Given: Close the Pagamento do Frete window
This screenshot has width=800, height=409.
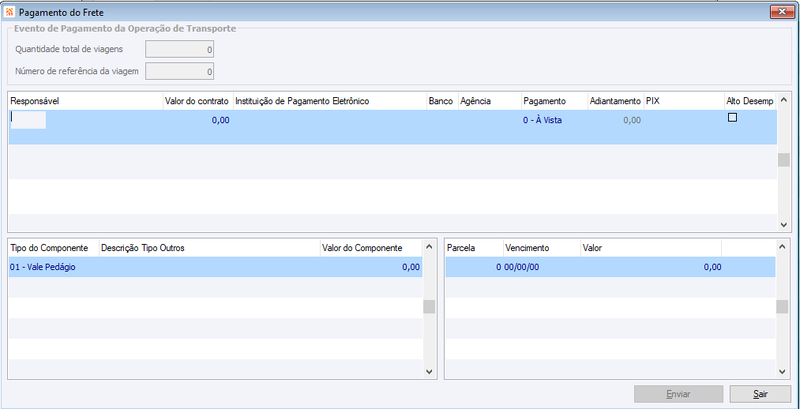Looking at the screenshot, I should click(782, 12).
